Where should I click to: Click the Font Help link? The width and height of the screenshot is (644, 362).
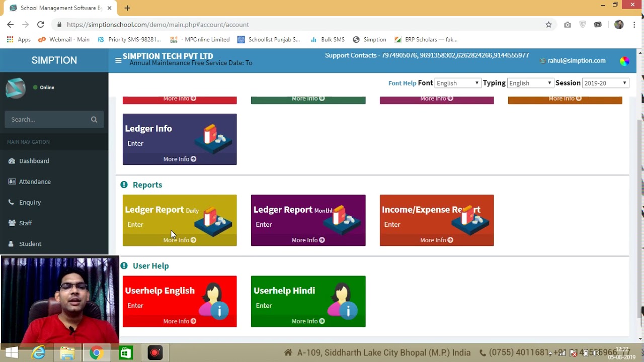tap(402, 83)
